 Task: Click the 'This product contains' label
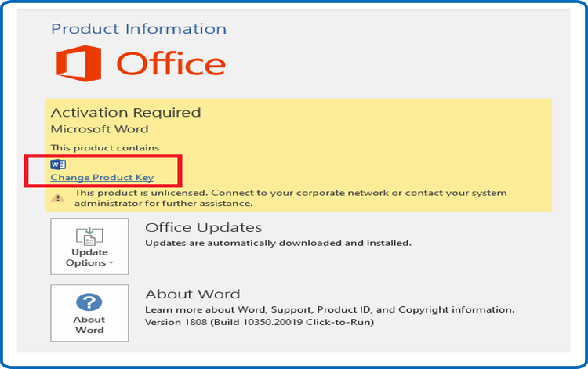[x=105, y=147]
